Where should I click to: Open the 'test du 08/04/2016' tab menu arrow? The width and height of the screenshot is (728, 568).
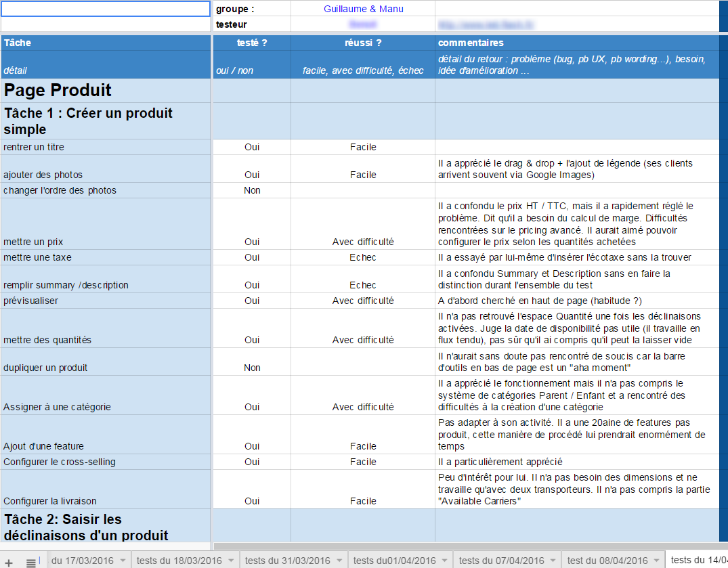pyautogui.click(x=656, y=561)
